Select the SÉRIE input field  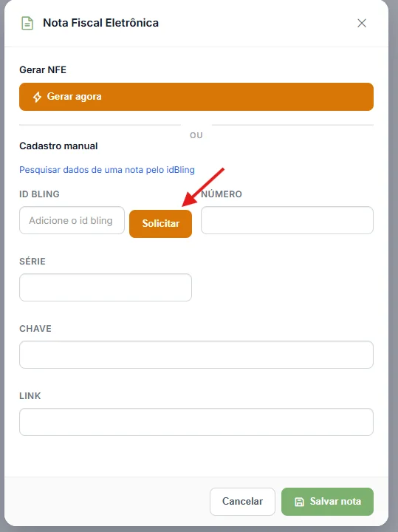click(x=106, y=287)
